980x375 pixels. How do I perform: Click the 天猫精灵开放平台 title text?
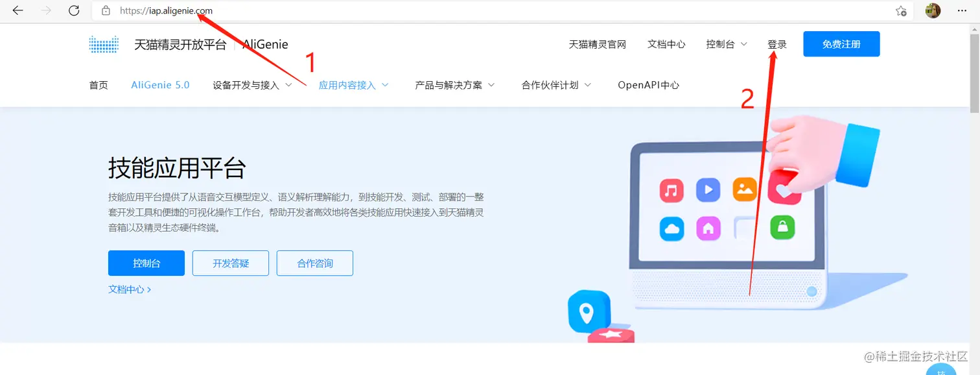[x=180, y=44]
